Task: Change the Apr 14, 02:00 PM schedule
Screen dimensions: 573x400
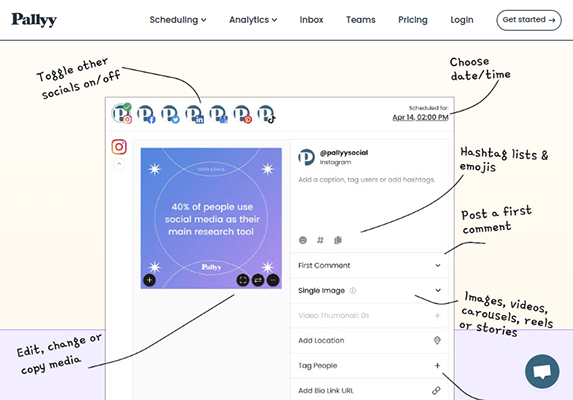Action: pos(420,117)
